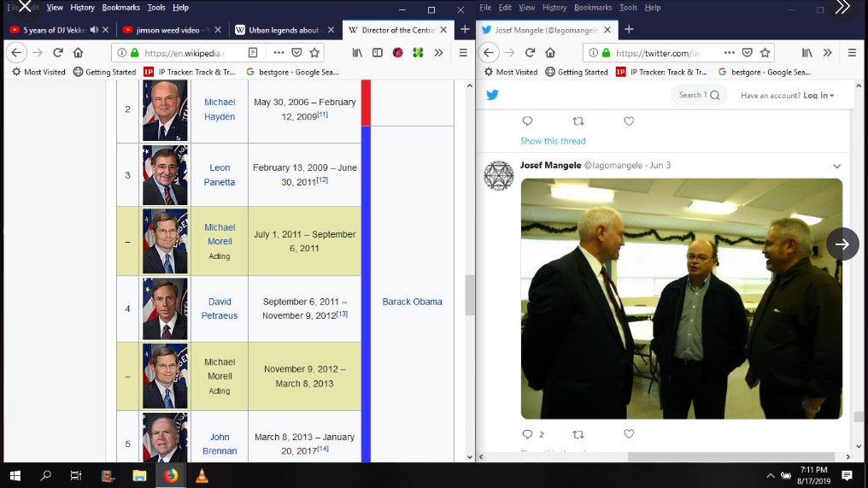868x488 pixels.
Task: Open VLC media player from the taskbar
Action: coord(202,475)
